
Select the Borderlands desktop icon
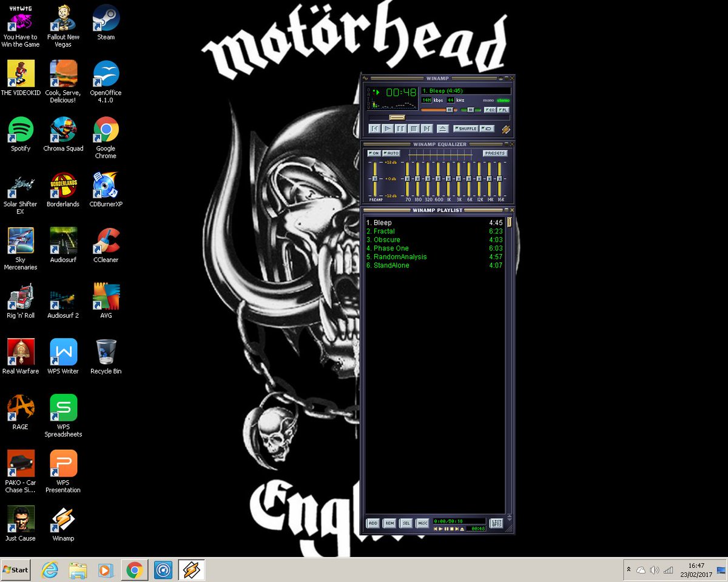tap(63, 190)
